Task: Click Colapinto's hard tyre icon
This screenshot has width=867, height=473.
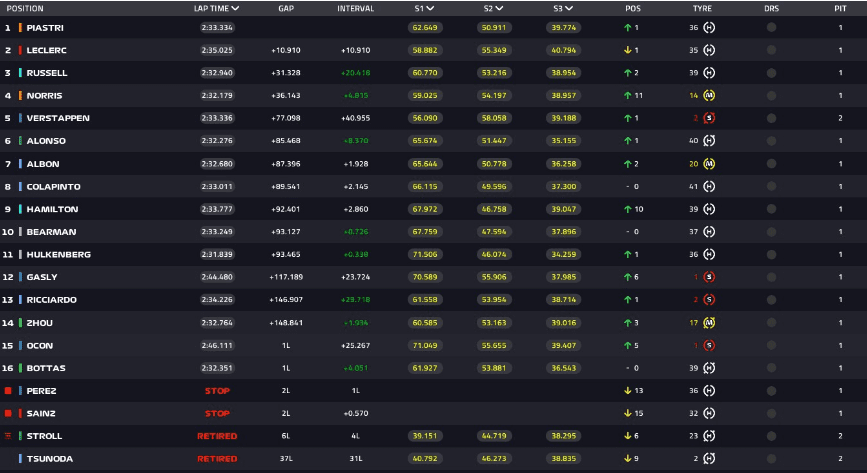Action: 709,186
